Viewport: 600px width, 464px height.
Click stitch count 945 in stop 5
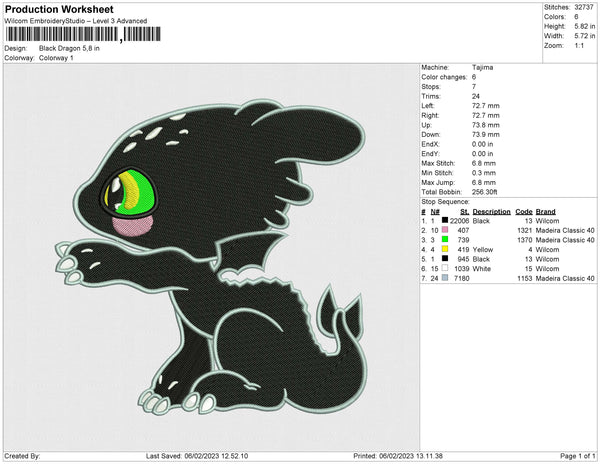(x=463, y=259)
